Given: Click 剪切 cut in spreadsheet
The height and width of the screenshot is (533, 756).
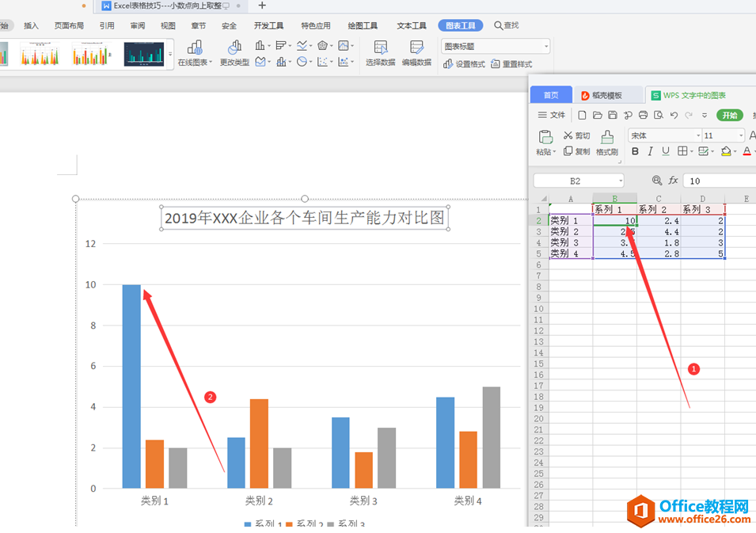Looking at the screenshot, I should pyautogui.click(x=577, y=135).
